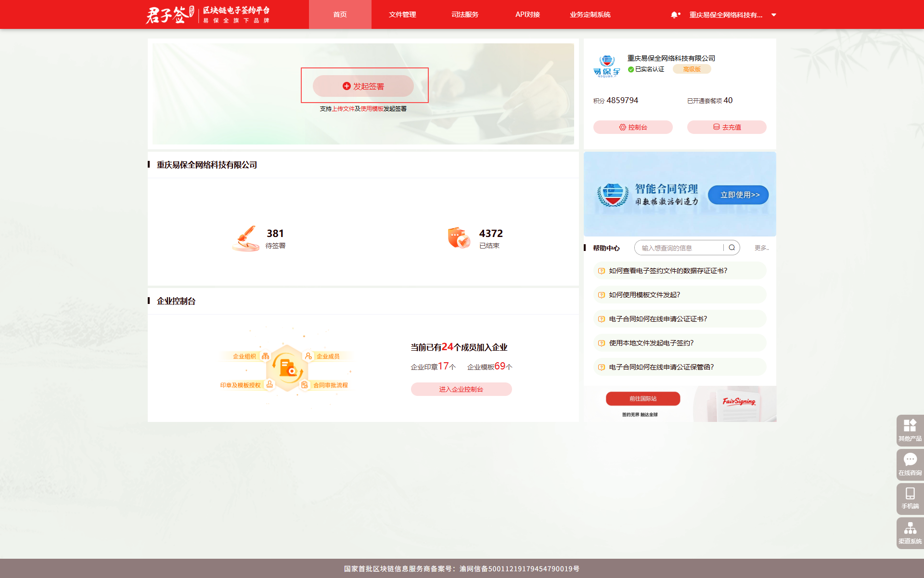Screen dimensions: 924x578
Task: Expand the company account dropdown arrow
Action: [774, 15]
